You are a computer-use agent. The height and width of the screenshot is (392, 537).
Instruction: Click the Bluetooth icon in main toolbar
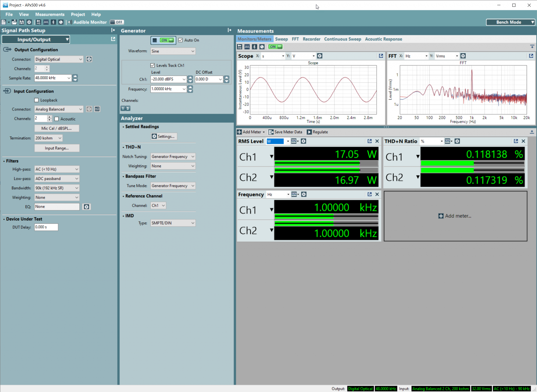(x=53, y=22)
